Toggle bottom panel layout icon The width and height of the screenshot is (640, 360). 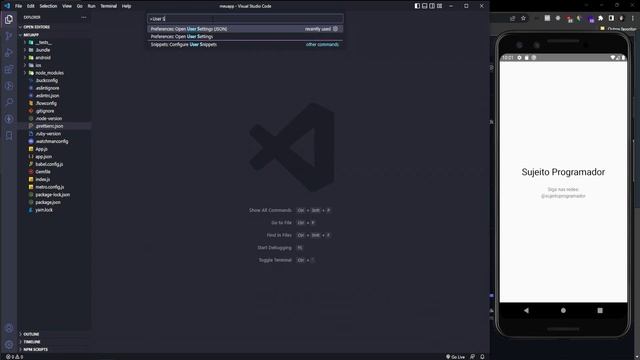(x=424, y=6)
